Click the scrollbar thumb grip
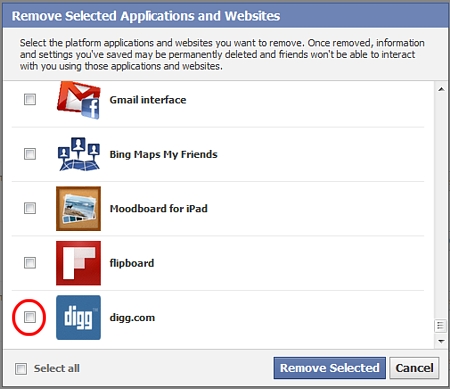This screenshot has height=389, width=450. click(x=441, y=326)
